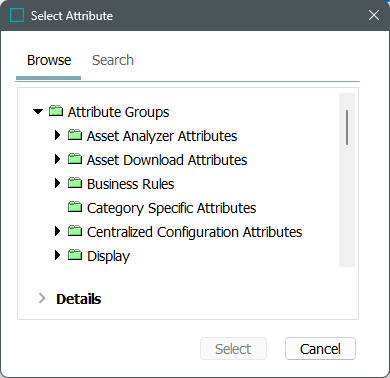
Task: Click the Category Specific Attributes folder icon
Action: [x=75, y=207]
